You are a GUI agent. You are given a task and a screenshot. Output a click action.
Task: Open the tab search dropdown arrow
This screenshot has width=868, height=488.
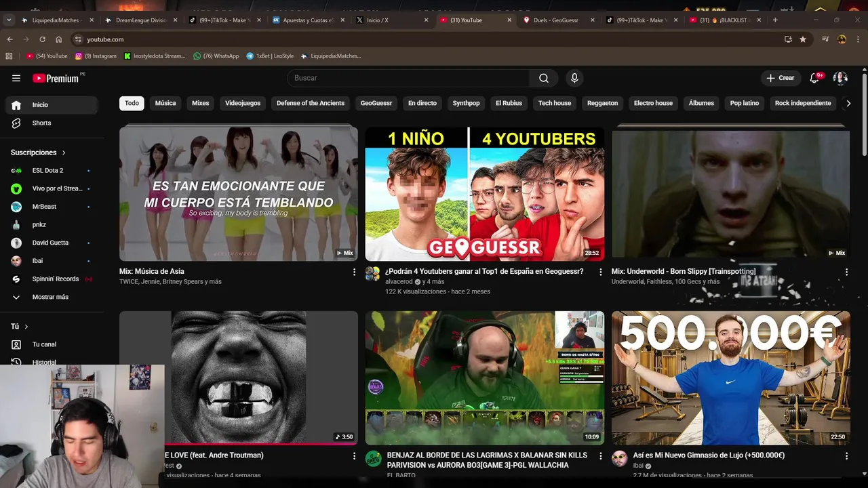[9, 20]
